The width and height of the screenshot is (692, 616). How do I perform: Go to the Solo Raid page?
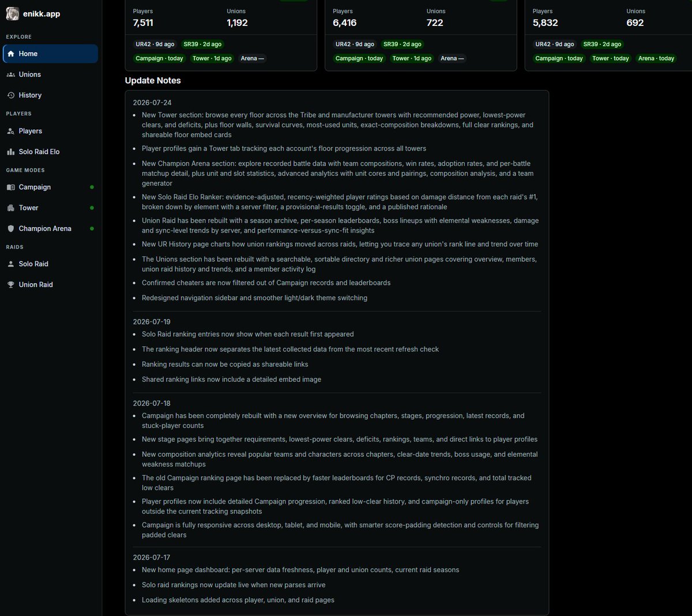tap(50, 264)
